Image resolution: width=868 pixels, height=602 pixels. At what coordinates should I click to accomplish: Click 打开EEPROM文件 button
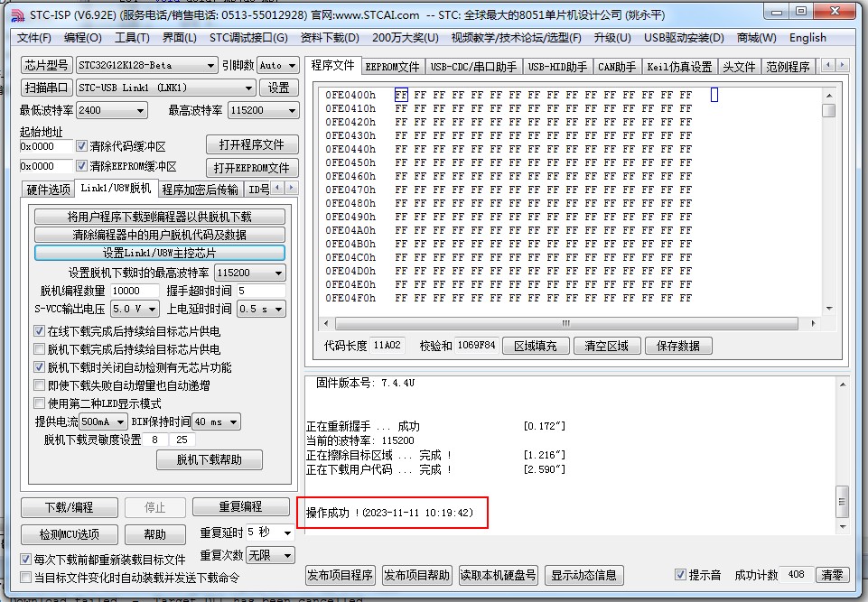pyautogui.click(x=252, y=168)
